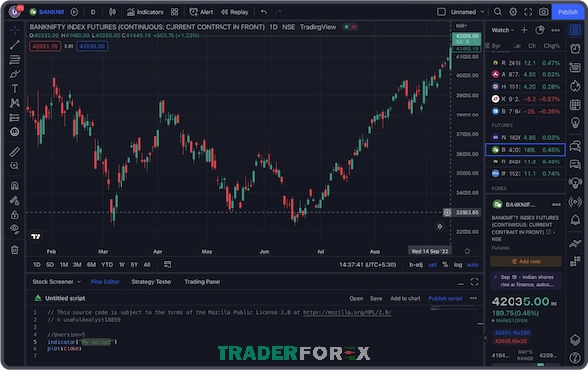Enter fullscreen mode

point(528,12)
